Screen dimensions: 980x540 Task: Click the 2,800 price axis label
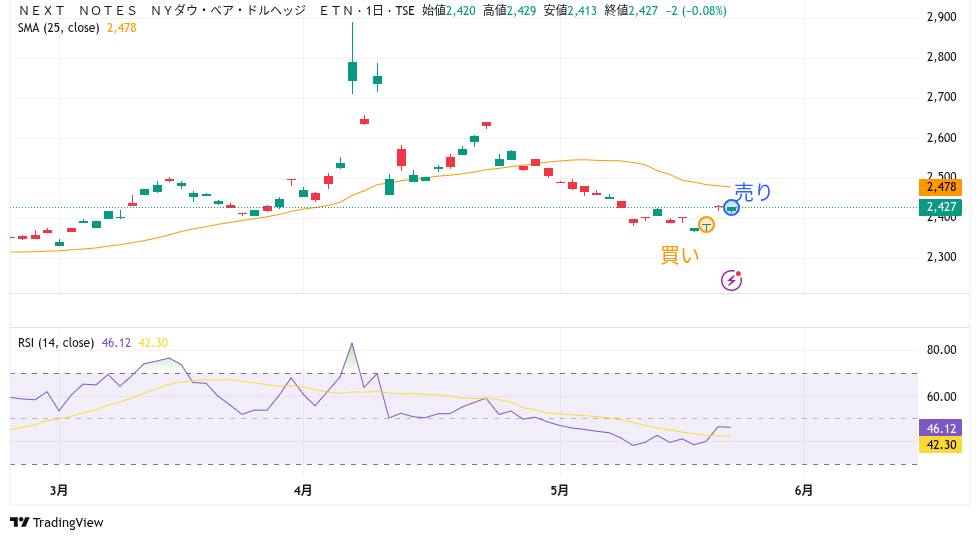pyautogui.click(x=941, y=57)
